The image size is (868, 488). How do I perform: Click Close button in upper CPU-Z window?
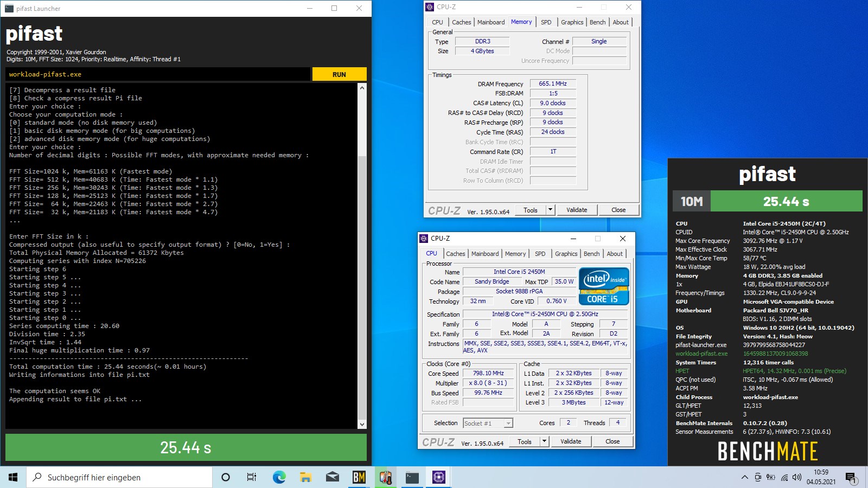(x=618, y=210)
